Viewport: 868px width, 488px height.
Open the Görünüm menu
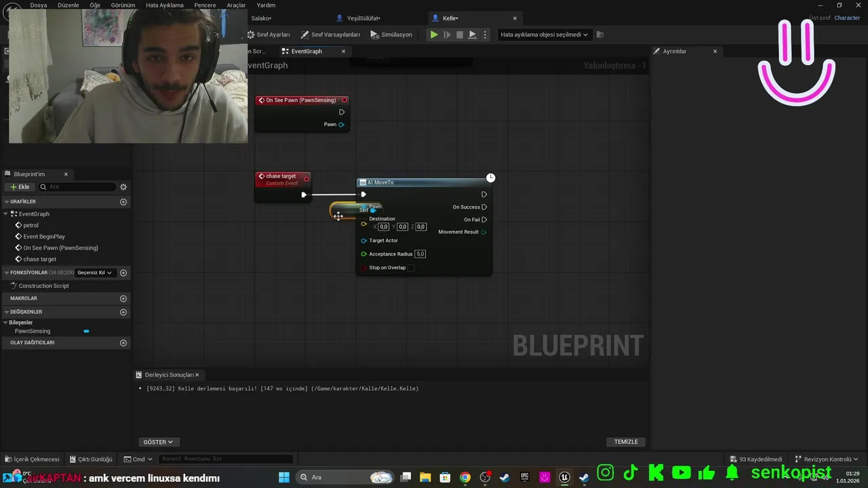123,5
